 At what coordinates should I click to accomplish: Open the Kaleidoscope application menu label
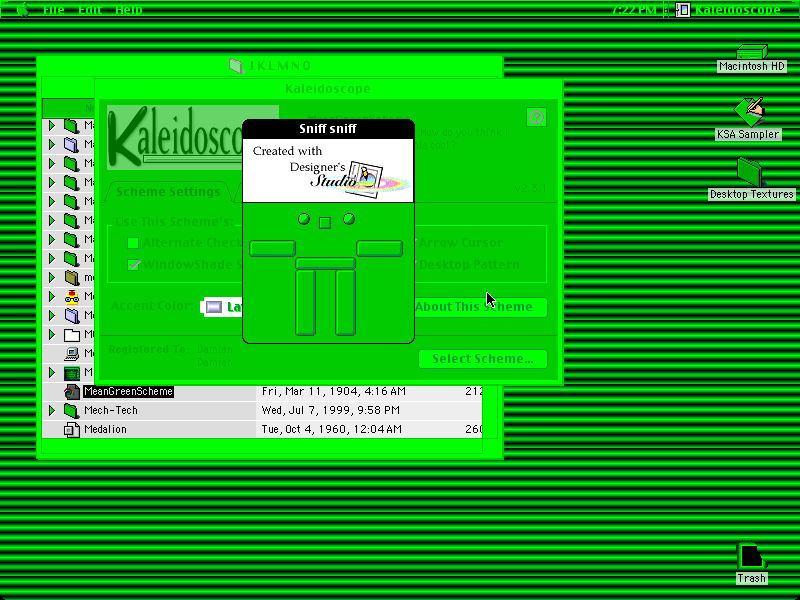[738, 10]
